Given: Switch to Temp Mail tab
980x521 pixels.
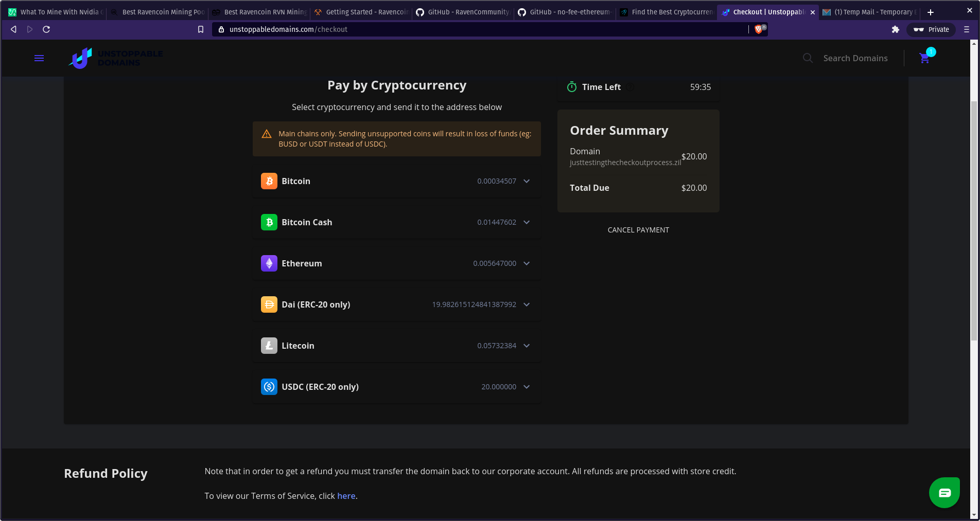Looking at the screenshot, I should 870,12.
